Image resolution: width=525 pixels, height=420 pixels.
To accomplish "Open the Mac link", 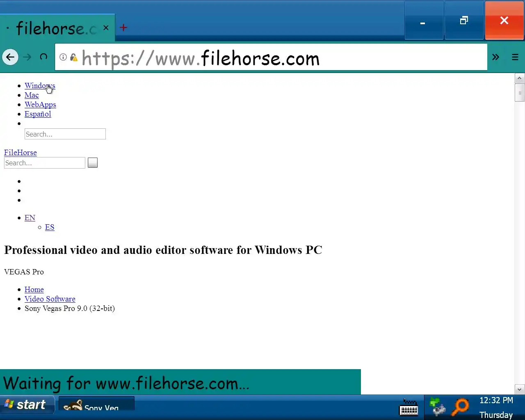I will pos(32,95).
